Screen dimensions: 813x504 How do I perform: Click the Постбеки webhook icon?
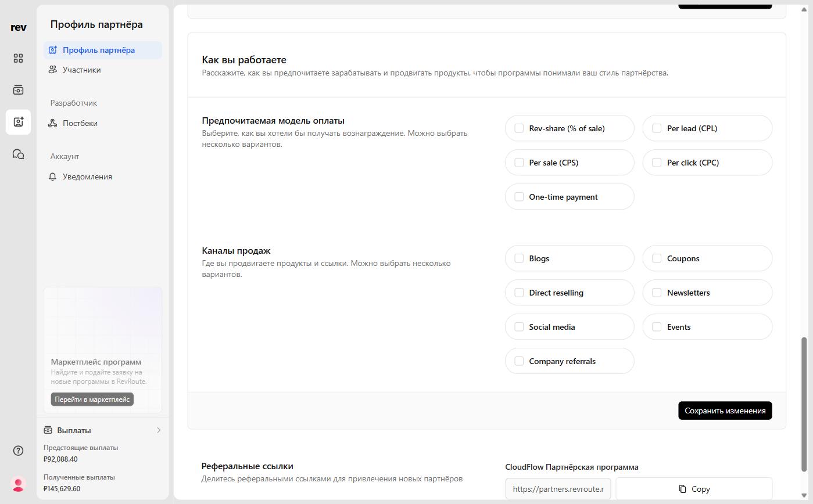53,123
